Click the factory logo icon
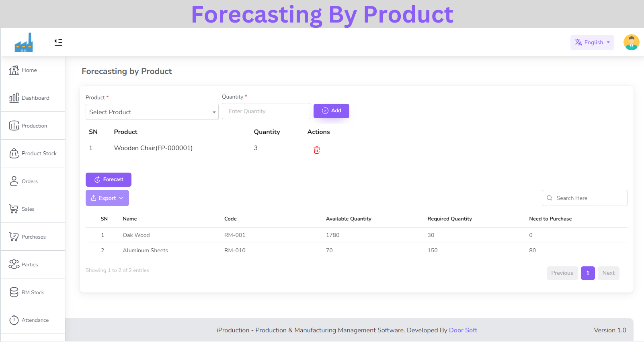Viewport: 644px width, 342px height. click(x=24, y=42)
